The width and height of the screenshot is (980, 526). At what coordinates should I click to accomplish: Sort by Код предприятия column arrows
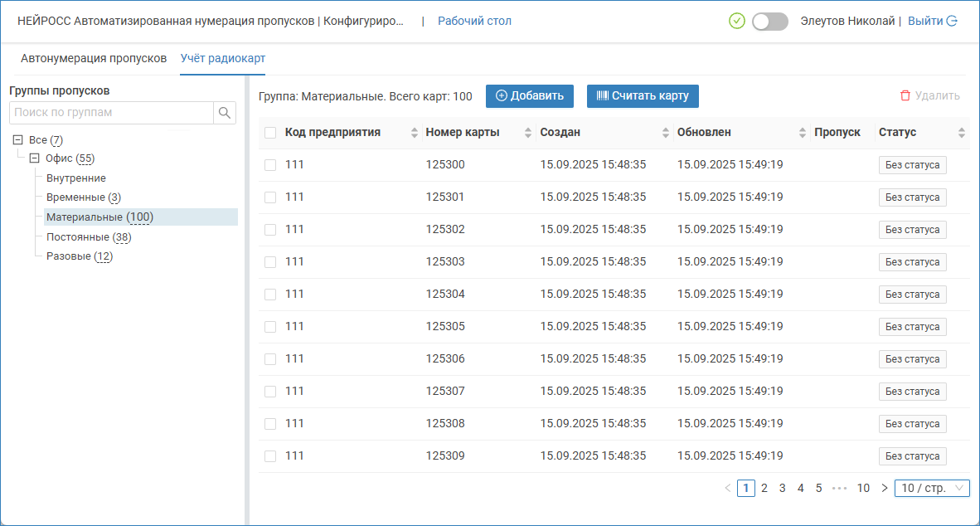click(x=415, y=133)
